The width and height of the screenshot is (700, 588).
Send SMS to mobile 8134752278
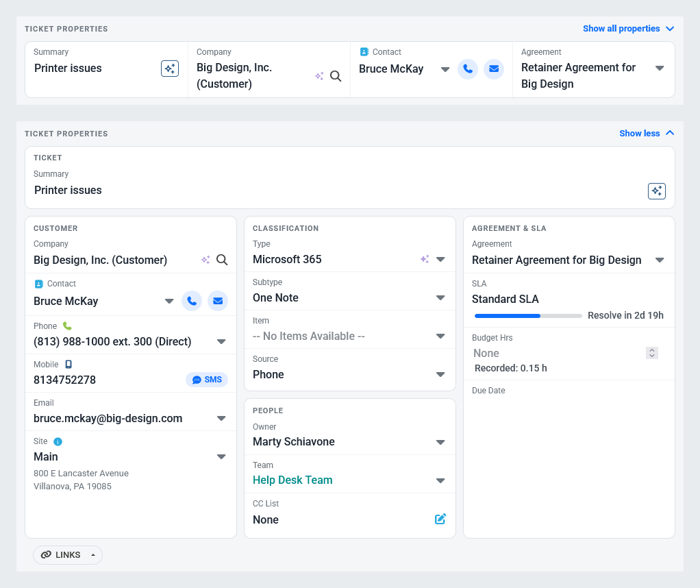[x=207, y=380]
